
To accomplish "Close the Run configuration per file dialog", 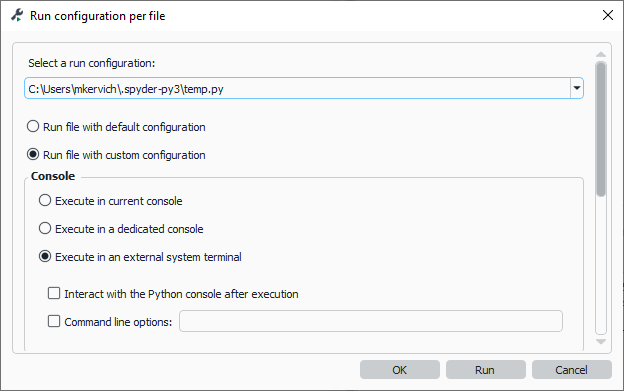I will tap(607, 15).
